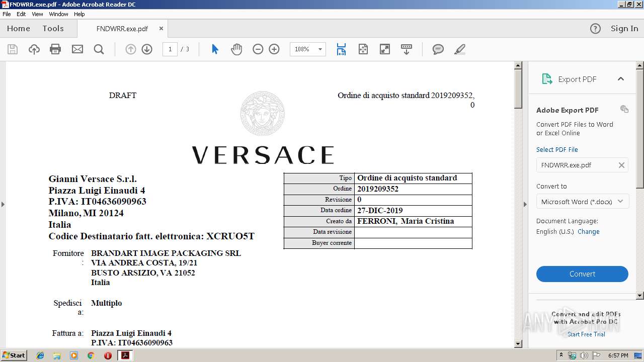Add a comment bubble icon
Screen dimensions: 644x362
(438, 49)
